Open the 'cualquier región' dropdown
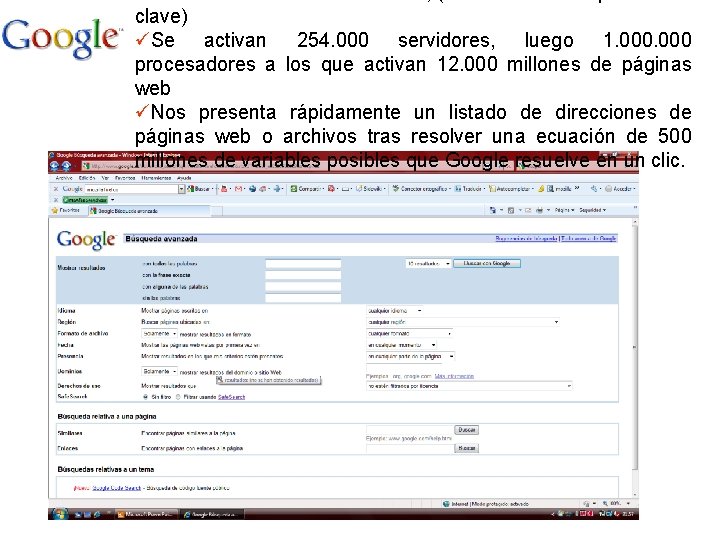Image resolution: width=720 pixels, height=540 pixels. click(x=463, y=322)
